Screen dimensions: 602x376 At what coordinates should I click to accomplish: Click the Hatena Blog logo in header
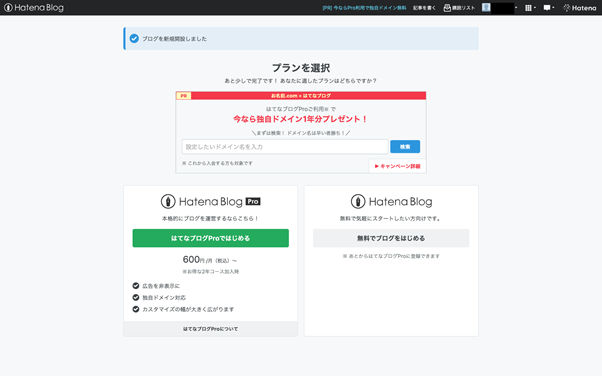(34, 8)
